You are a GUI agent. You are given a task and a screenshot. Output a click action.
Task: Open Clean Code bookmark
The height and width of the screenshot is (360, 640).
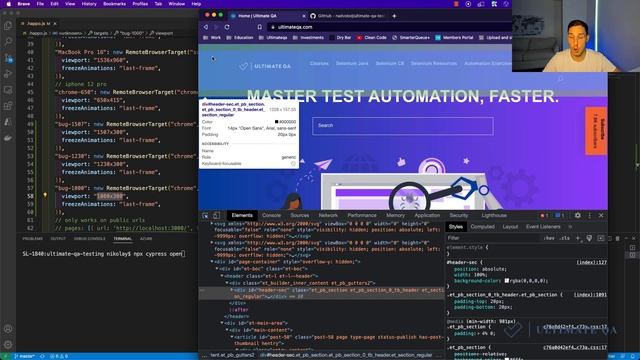tap(371, 38)
